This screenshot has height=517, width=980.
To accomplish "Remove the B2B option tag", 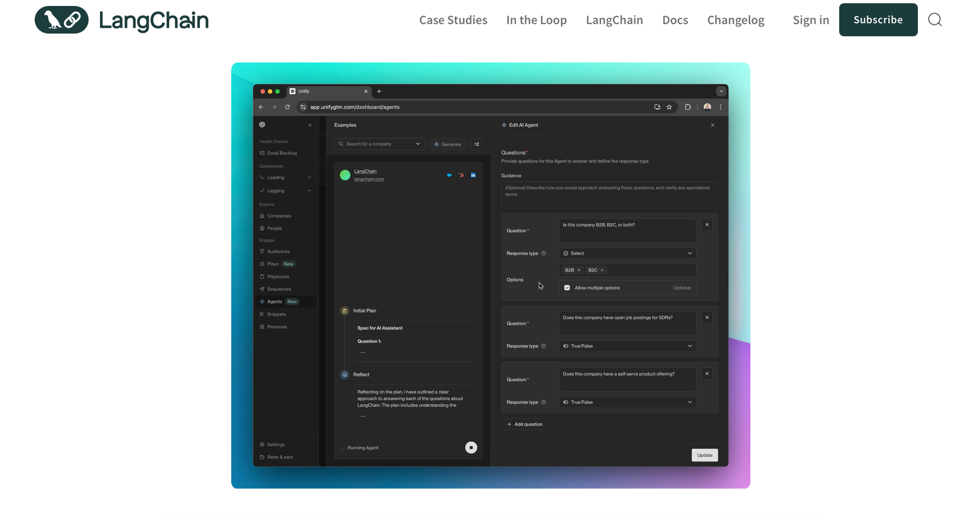I will point(579,270).
